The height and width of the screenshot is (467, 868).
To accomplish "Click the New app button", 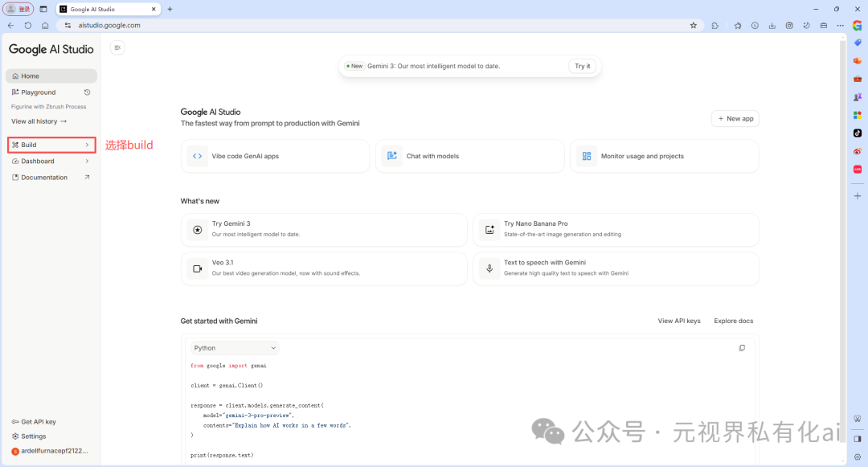I will (x=735, y=118).
